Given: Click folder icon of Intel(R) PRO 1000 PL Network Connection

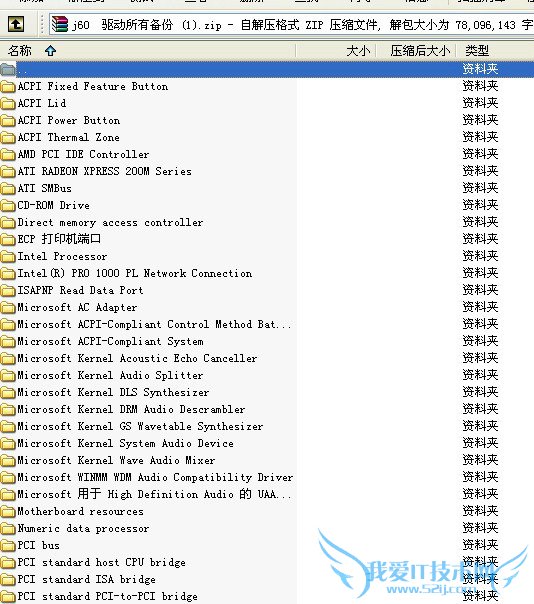Looking at the screenshot, I should 8,273.
